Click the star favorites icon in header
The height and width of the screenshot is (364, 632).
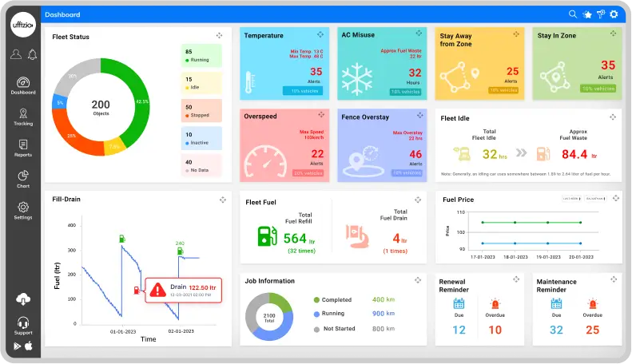coord(586,14)
